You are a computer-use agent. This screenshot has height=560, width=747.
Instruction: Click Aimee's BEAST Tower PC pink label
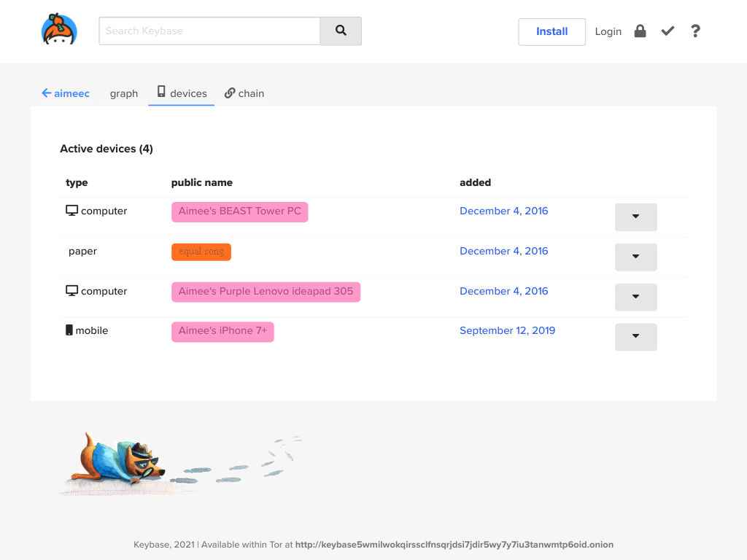click(x=239, y=212)
